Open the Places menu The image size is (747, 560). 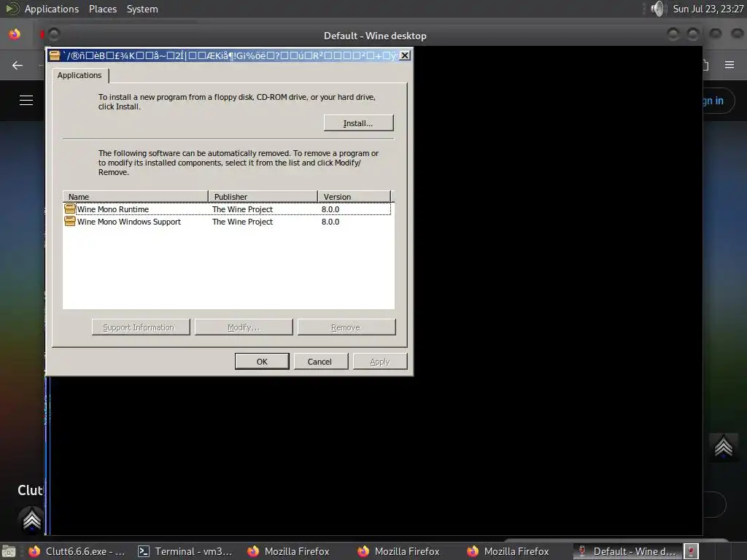tap(102, 9)
